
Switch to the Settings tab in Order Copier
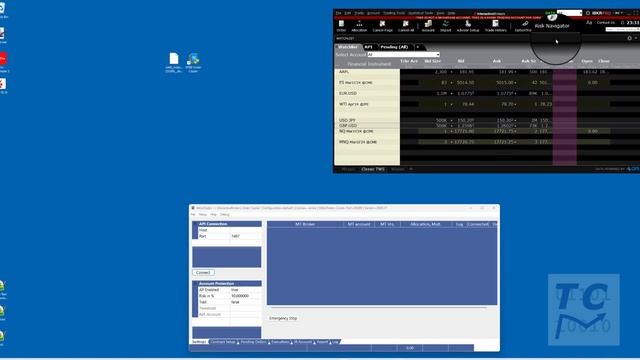(199, 342)
